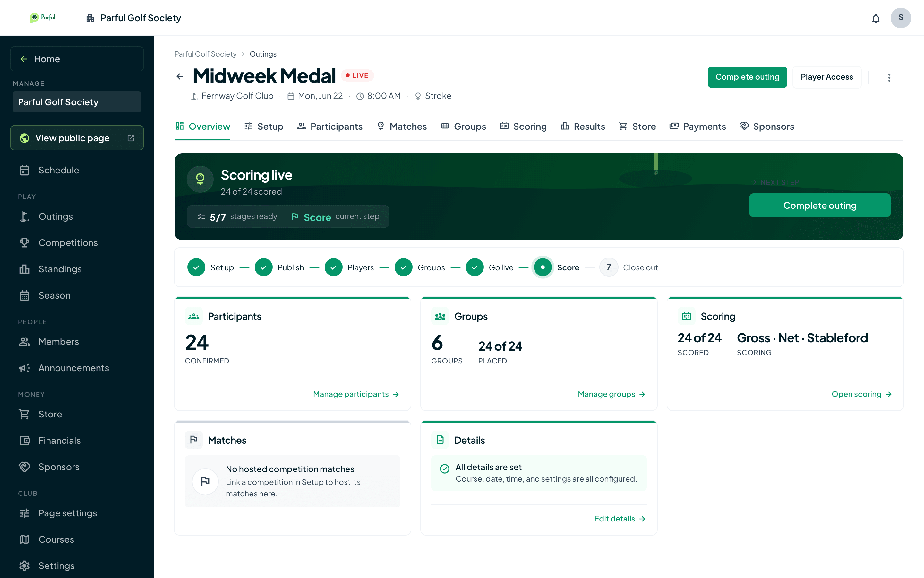This screenshot has width=924, height=578.
Task: Click Complete outing button in page header
Action: [x=747, y=77]
